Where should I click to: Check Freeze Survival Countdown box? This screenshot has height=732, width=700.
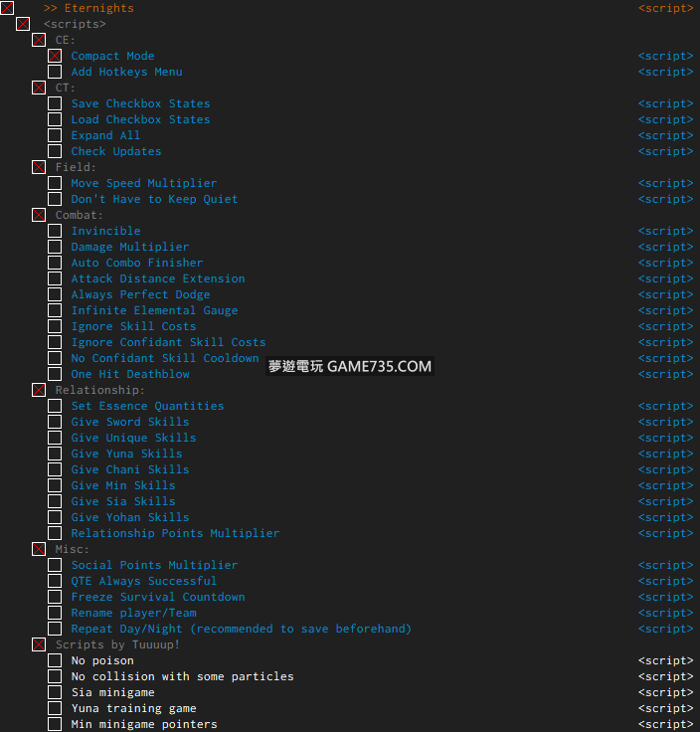[55, 597]
